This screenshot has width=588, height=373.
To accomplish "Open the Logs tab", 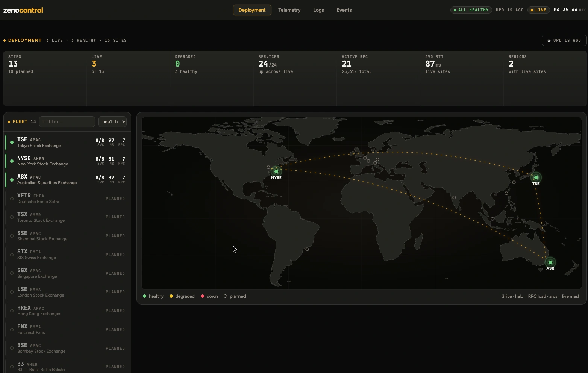I will [318, 10].
